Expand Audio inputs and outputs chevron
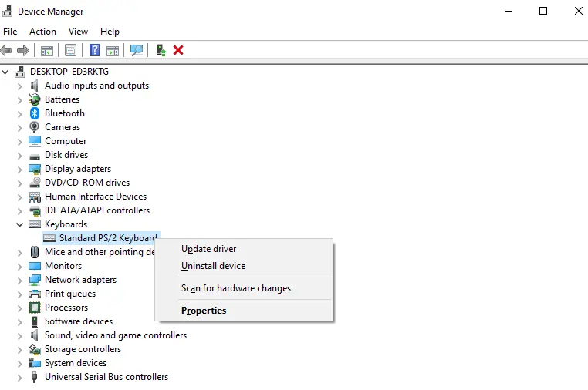This screenshot has height=390, width=588. click(x=19, y=86)
